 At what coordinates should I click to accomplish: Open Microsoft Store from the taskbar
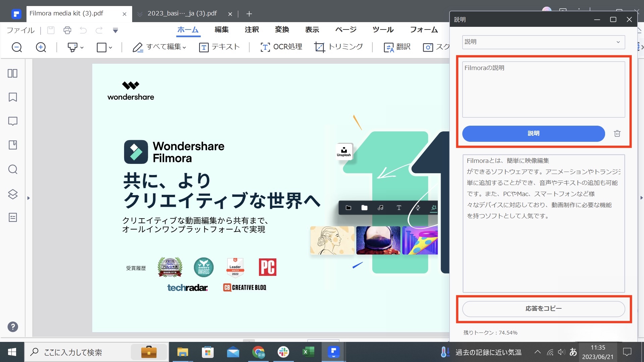208,352
